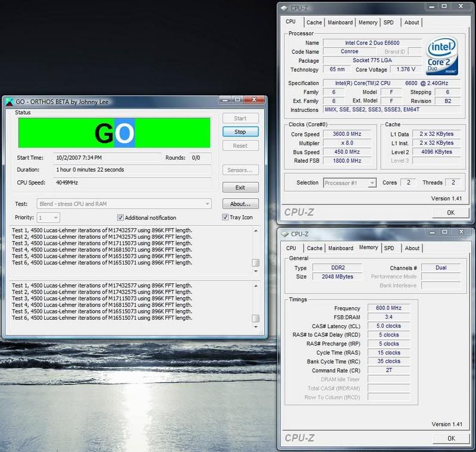Screen dimensions: 476x452
Task: Toggle the Additional notification checkbox
Action: tap(121, 217)
